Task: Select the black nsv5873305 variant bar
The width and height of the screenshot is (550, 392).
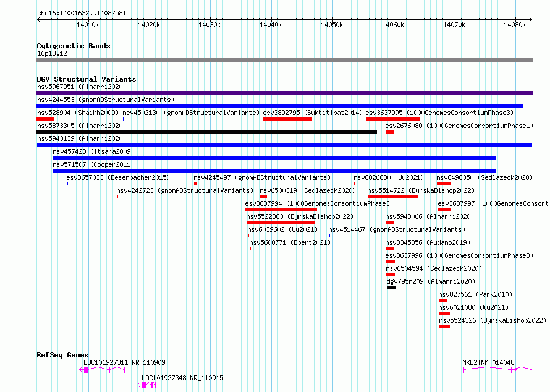Action: 206,132
